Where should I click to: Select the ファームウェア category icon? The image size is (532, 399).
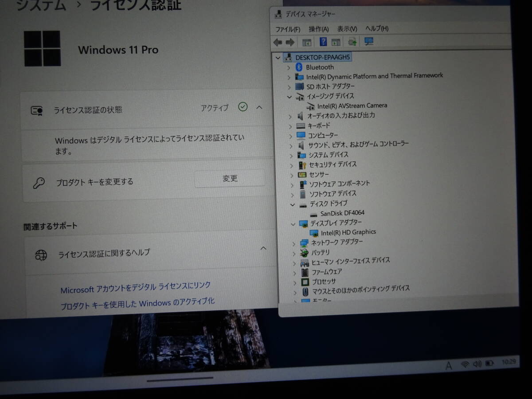point(305,272)
